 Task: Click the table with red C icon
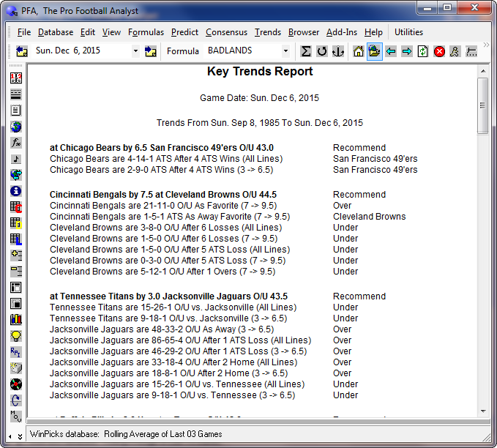coord(16,207)
